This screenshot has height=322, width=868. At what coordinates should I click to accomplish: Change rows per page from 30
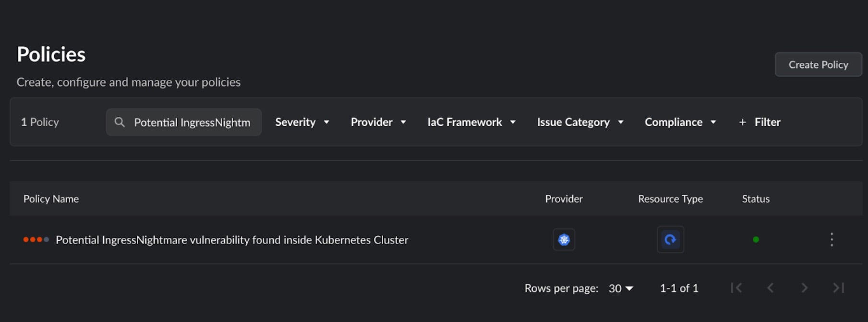pos(621,288)
